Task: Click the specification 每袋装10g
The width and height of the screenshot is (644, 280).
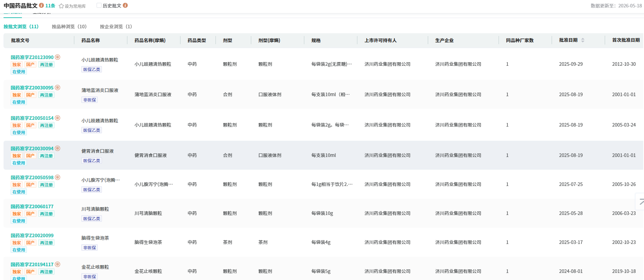Action: [x=322, y=213]
